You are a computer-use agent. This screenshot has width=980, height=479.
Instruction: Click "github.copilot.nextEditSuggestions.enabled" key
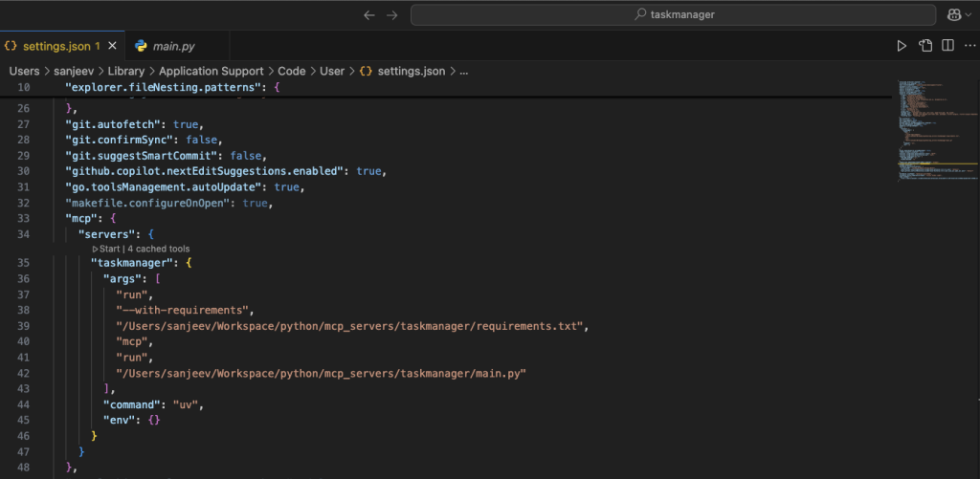205,170
